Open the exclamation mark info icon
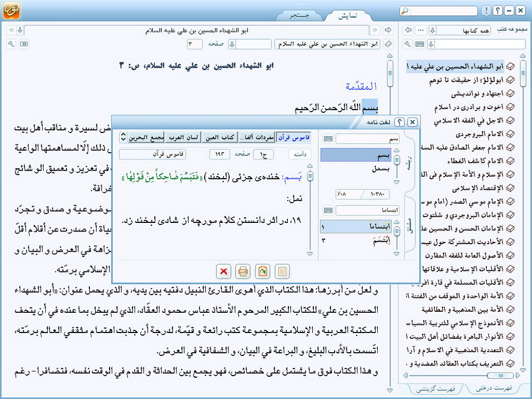The width and height of the screenshot is (532, 399). (x=486, y=11)
